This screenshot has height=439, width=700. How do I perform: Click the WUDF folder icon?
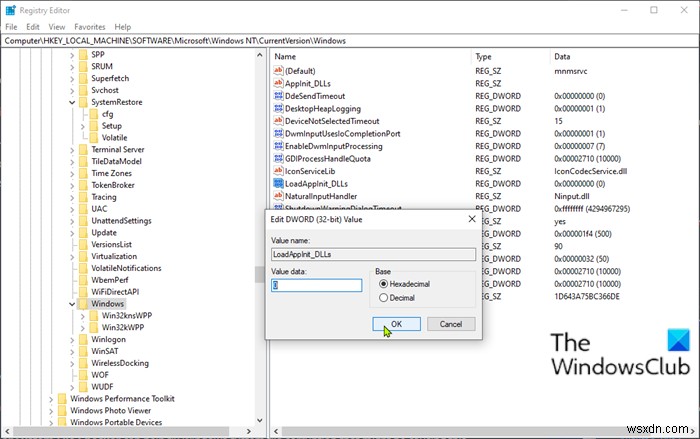click(83, 387)
